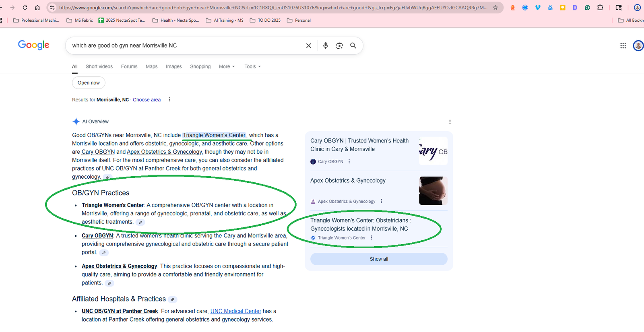Reload the page
The width and height of the screenshot is (644, 332).
(x=25, y=8)
